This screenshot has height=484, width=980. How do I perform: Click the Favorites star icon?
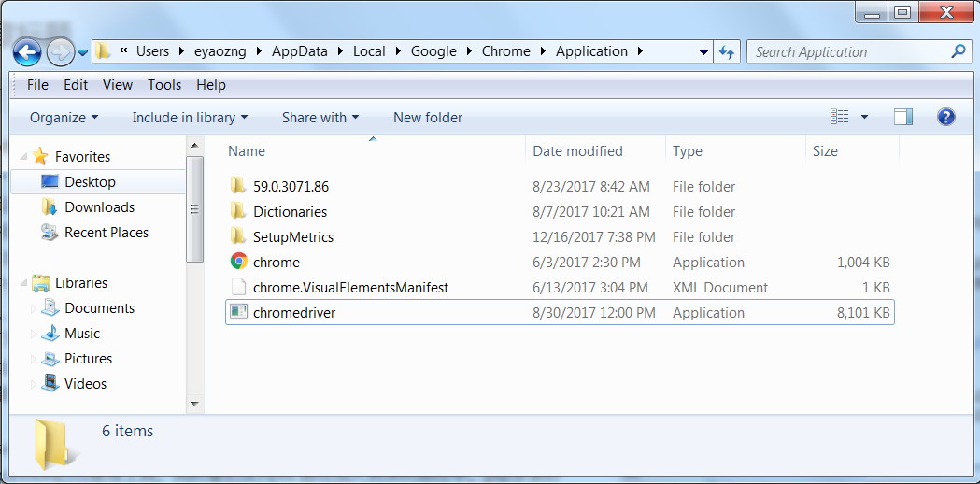coord(40,156)
